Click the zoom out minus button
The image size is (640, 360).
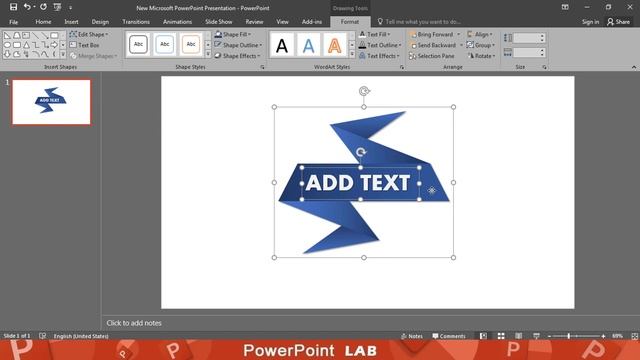tap(549, 336)
